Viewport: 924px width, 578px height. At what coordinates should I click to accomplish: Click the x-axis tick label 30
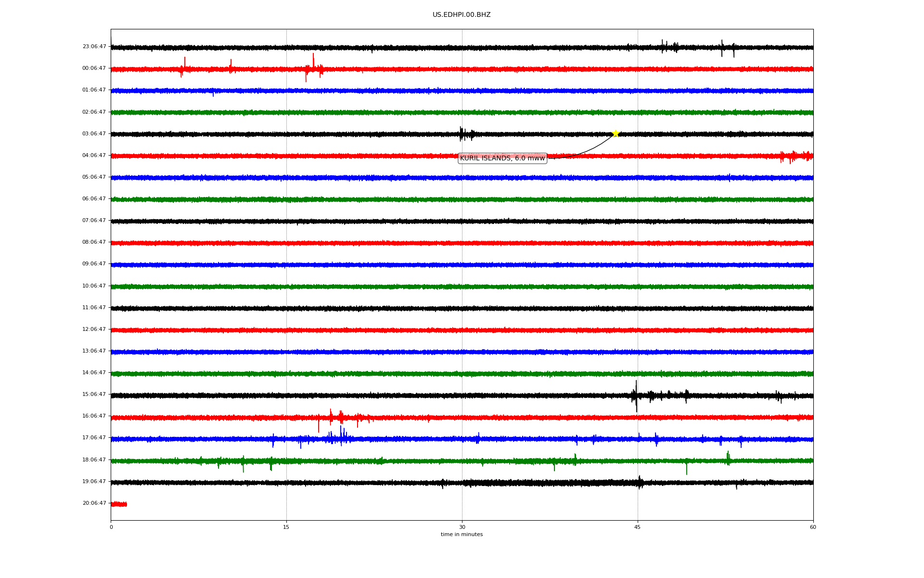click(462, 527)
